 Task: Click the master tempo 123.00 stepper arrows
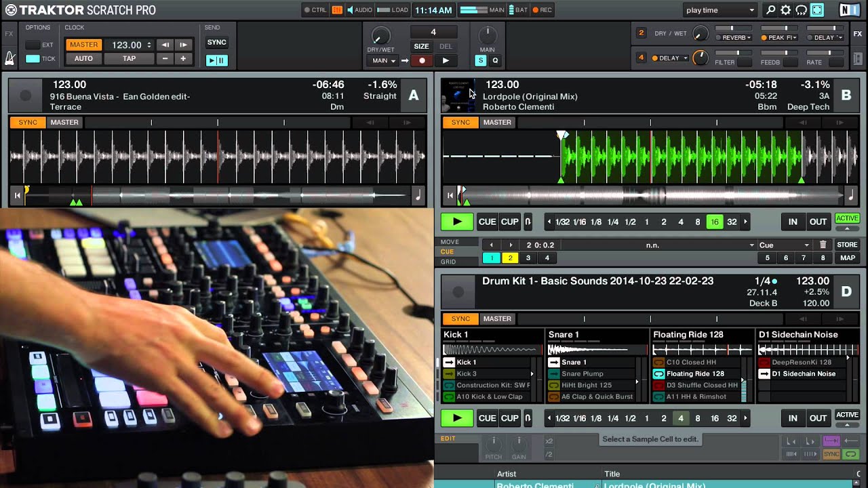pyautogui.click(x=149, y=45)
